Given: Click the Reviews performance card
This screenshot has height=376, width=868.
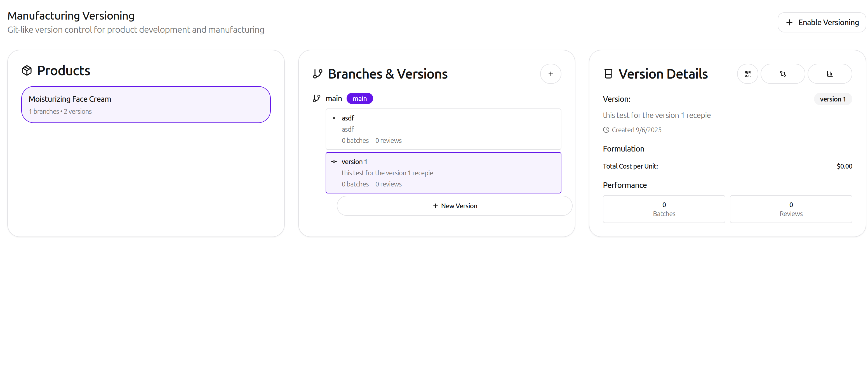Looking at the screenshot, I should coord(791,209).
